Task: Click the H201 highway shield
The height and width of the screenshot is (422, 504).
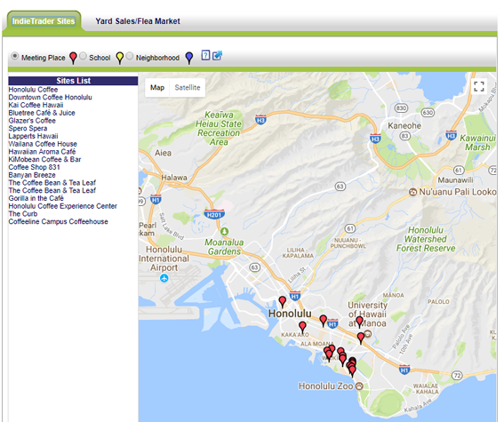Action: 214,214
